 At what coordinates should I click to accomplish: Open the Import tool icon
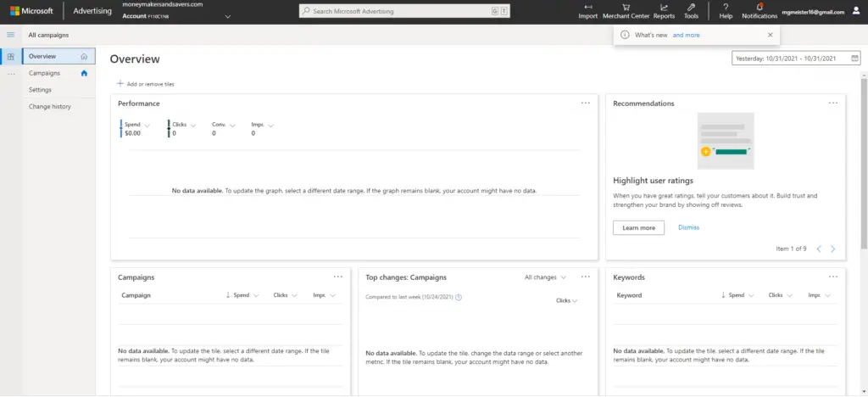coord(588,7)
